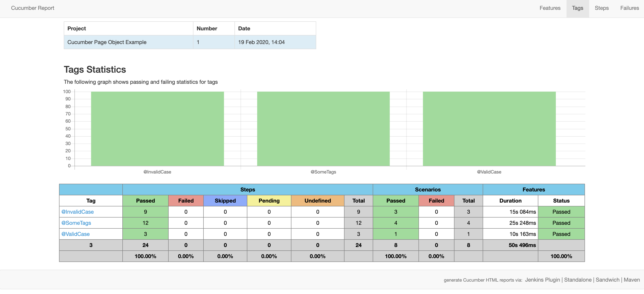Screen dimensions: 644x294
Task: Open the @InvalidCase tag link
Action: [77, 212]
